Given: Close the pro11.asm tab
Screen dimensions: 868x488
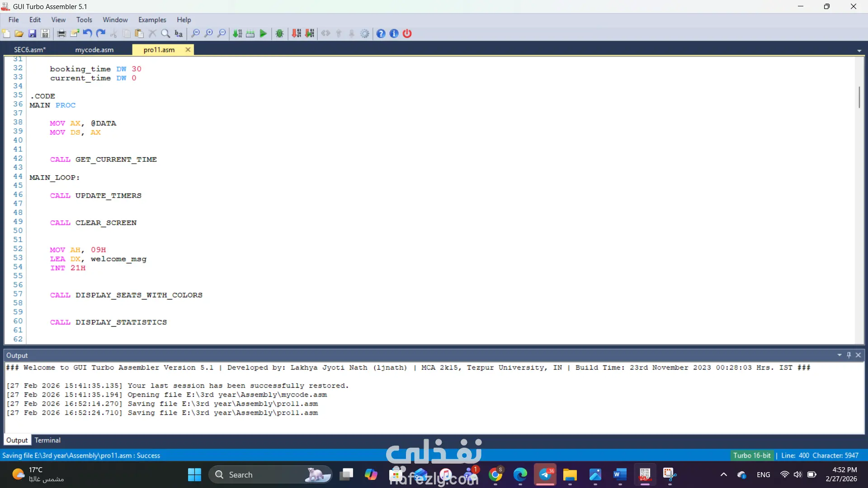Looking at the screenshot, I should (x=188, y=50).
